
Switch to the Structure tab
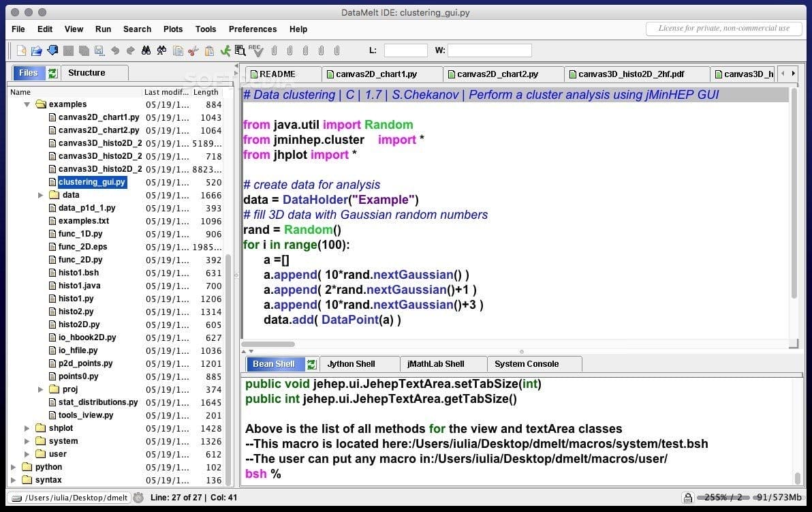pyautogui.click(x=87, y=73)
